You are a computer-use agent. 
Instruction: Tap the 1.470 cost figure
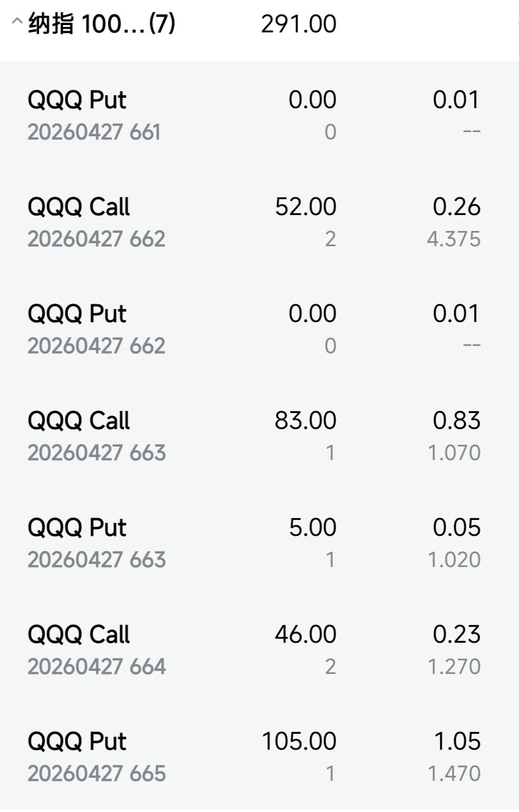[x=454, y=774]
